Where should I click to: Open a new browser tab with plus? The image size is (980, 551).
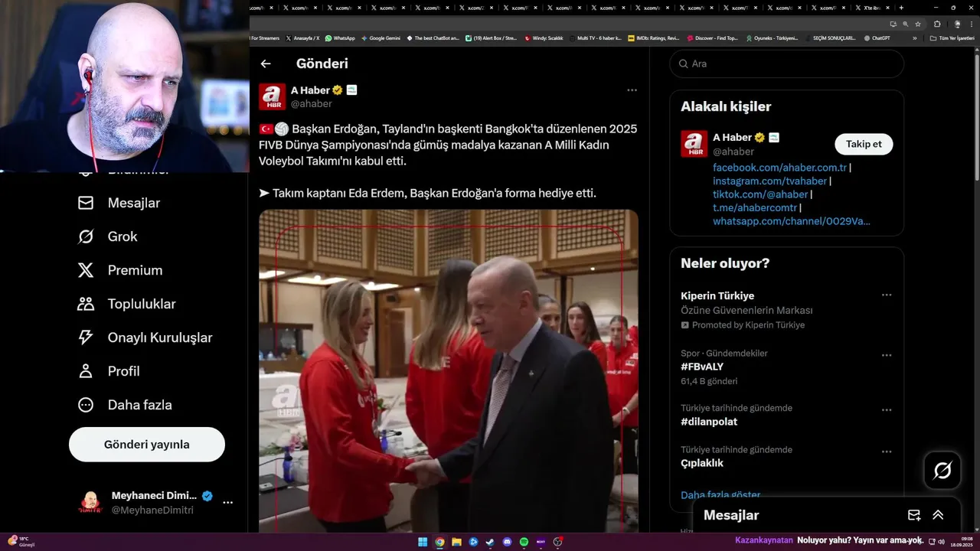(901, 8)
